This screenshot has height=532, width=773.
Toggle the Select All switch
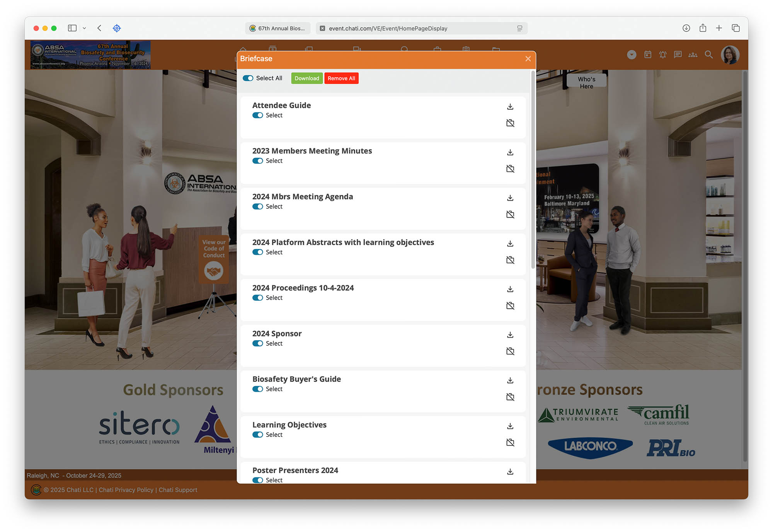tap(248, 78)
